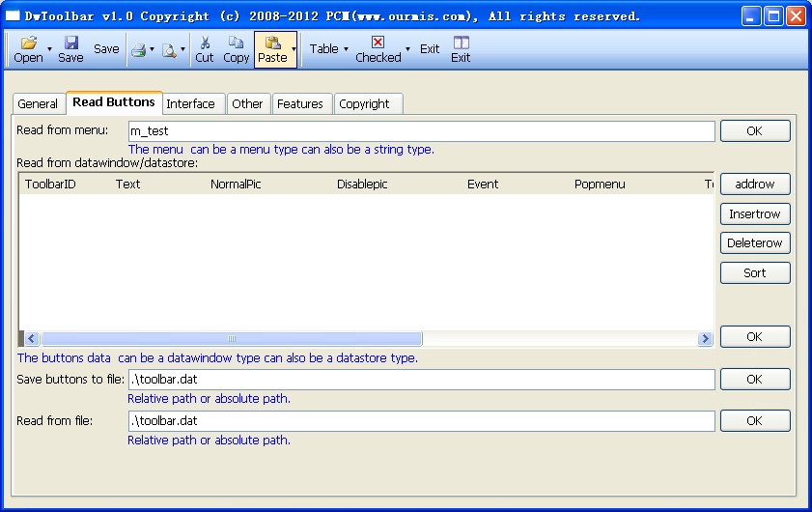Viewport: 812px width, 512px height.
Task: Minimize the DwToolbar window
Action: click(x=751, y=16)
